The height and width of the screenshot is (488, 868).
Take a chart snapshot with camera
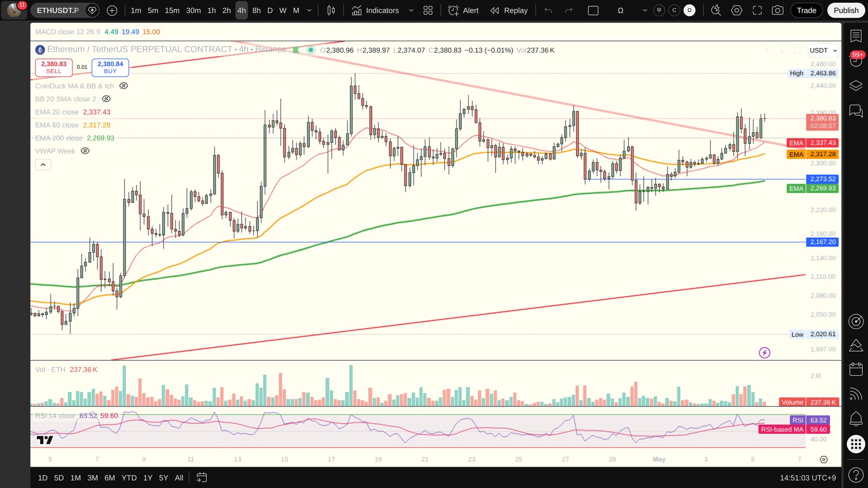(x=777, y=10)
